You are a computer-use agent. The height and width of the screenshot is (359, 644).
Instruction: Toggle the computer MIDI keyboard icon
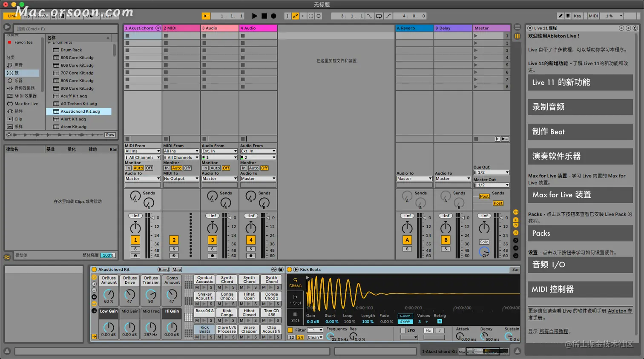coord(568,16)
